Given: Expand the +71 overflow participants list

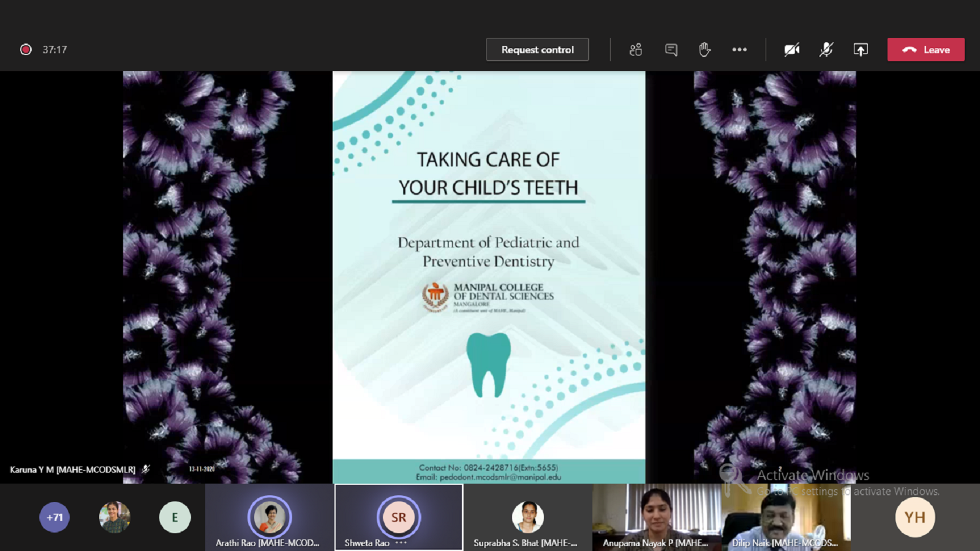Looking at the screenshot, I should (x=55, y=517).
